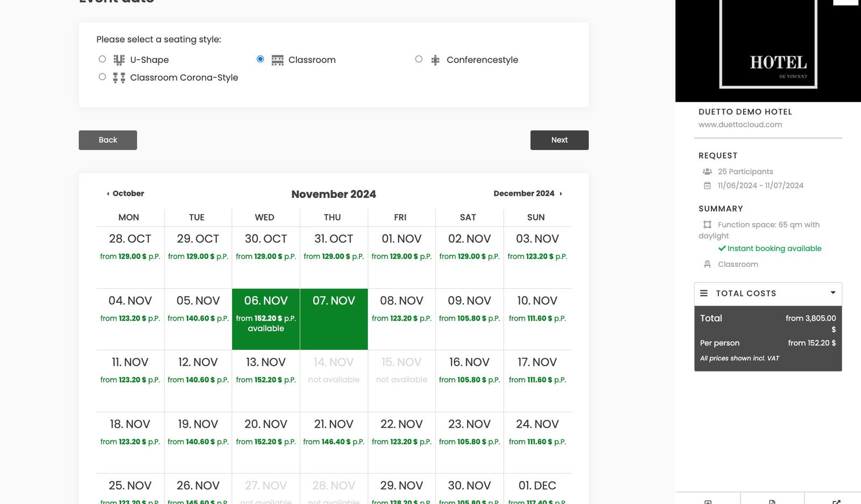Click the function space icon in Summary
861x504 pixels.
(x=707, y=224)
